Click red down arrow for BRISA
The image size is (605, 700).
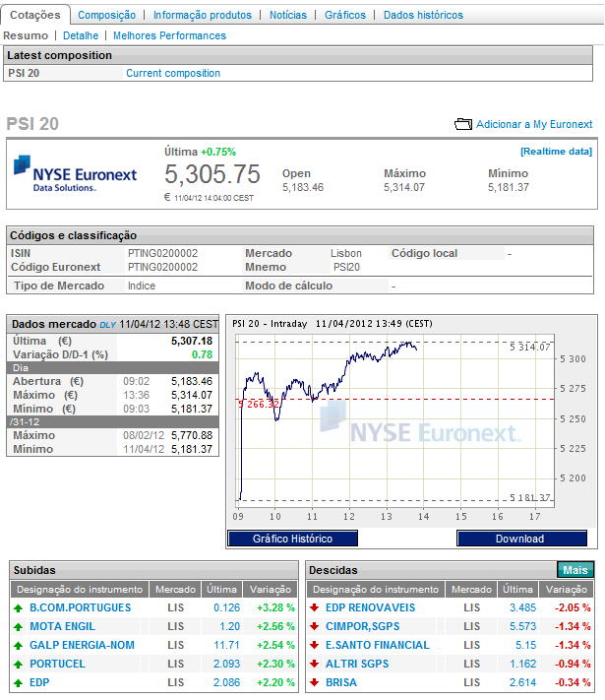coord(315,682)
